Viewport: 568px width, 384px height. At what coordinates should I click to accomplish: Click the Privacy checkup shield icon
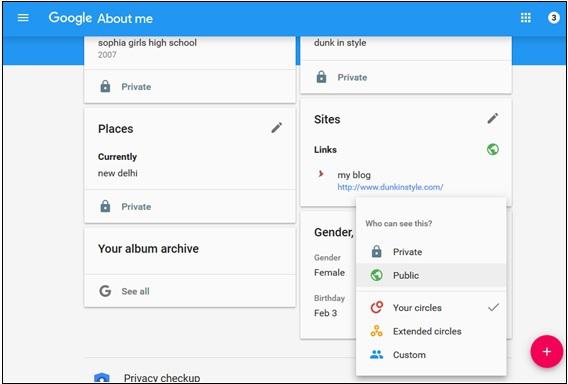101,378
